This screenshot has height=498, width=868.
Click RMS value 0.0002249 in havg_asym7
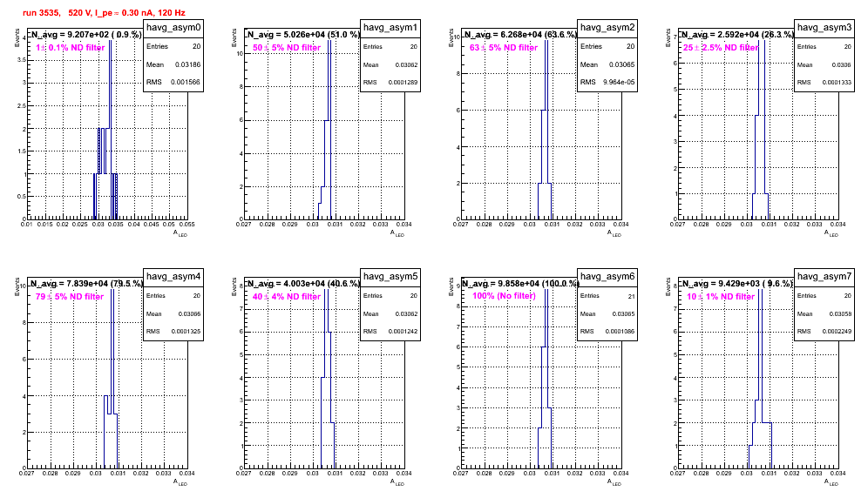pyautogui.click(x=837, y=332)
